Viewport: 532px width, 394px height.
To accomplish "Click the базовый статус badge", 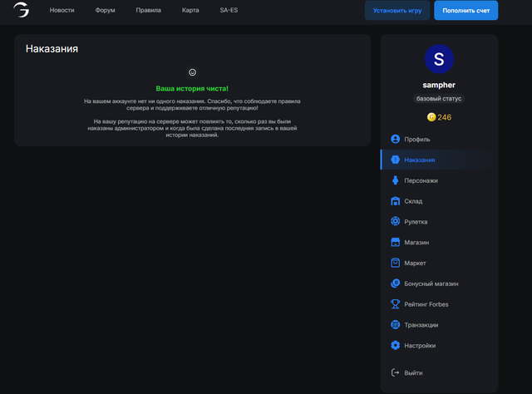I will point(439,99).
